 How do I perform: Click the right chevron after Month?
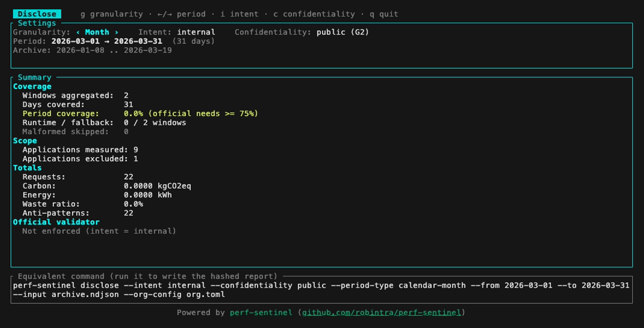pos(117,32)
